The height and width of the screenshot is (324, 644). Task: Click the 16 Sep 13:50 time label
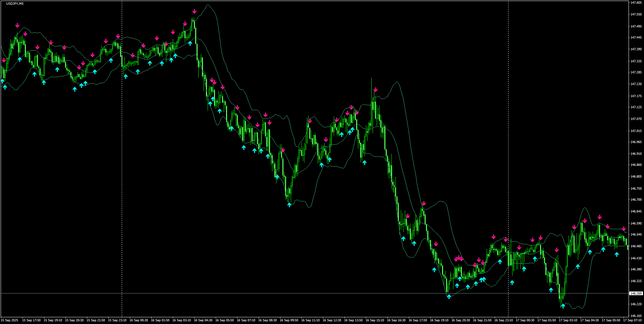tap(353, 320)
